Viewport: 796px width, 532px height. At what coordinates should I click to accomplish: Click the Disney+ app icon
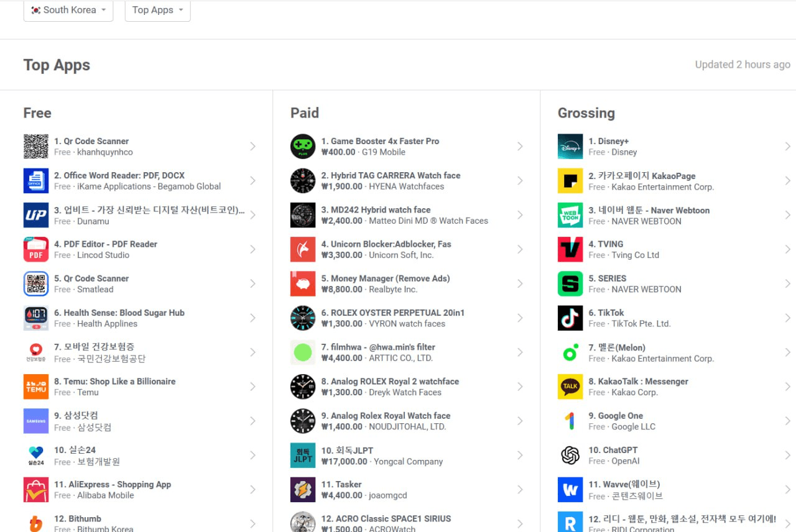(x=570, y=146)
